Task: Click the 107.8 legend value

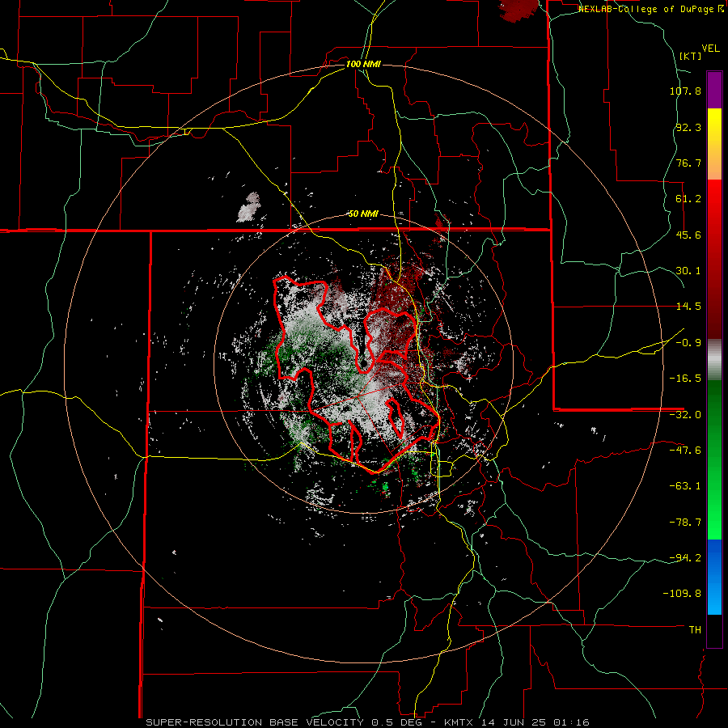Action: (685, 91)
